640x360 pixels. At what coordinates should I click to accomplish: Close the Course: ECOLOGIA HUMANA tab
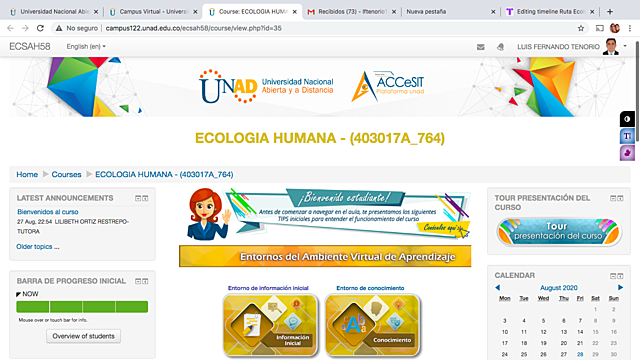click(295, 12)
